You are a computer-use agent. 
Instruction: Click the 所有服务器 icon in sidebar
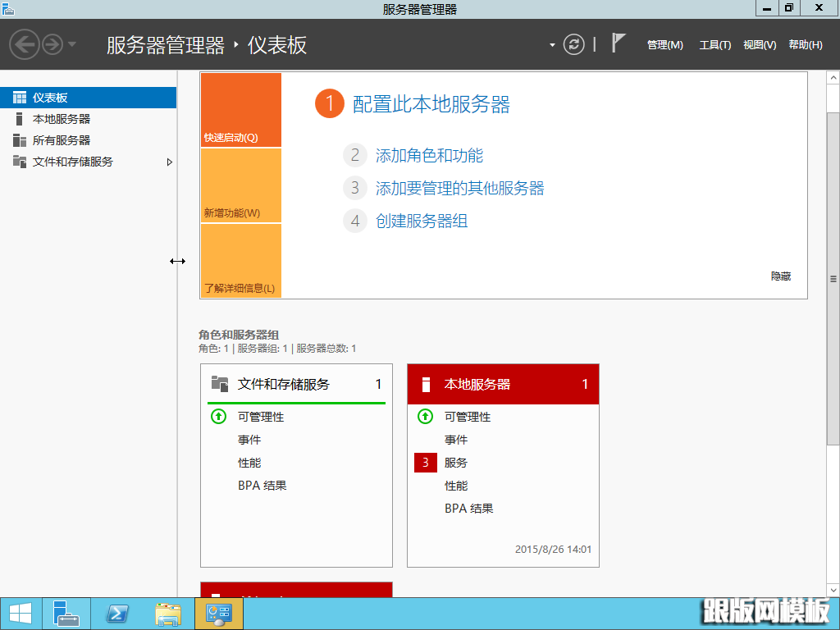[x=20, y=140]
